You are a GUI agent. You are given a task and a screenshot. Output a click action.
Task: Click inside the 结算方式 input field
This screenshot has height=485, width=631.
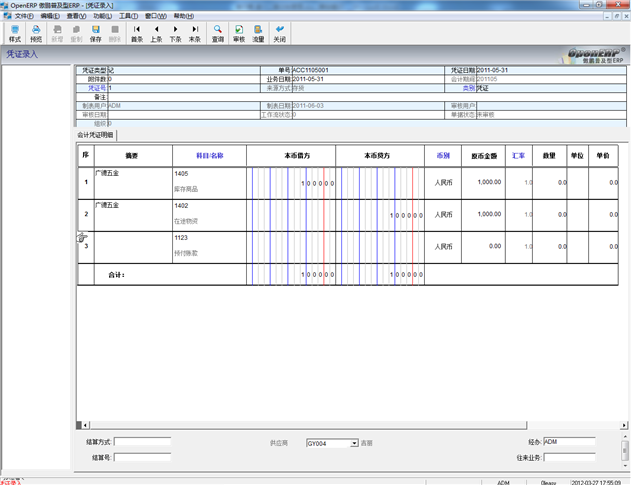(142, 441)
